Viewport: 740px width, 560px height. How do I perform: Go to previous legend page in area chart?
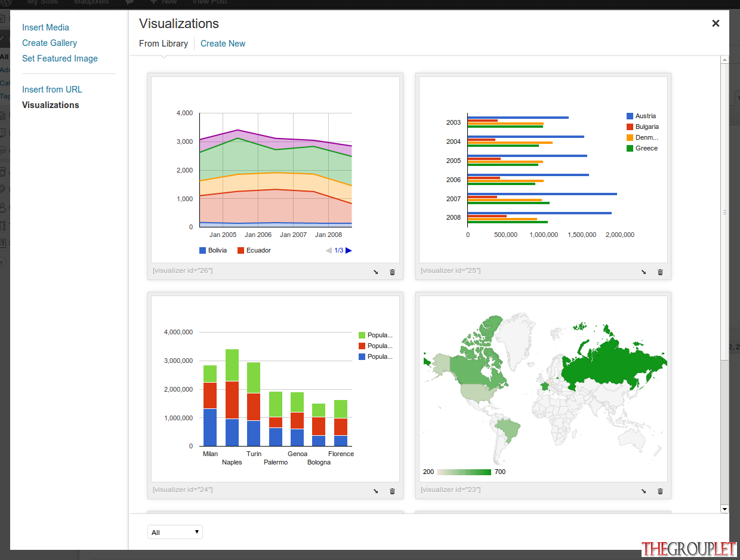tap(328, 251)
